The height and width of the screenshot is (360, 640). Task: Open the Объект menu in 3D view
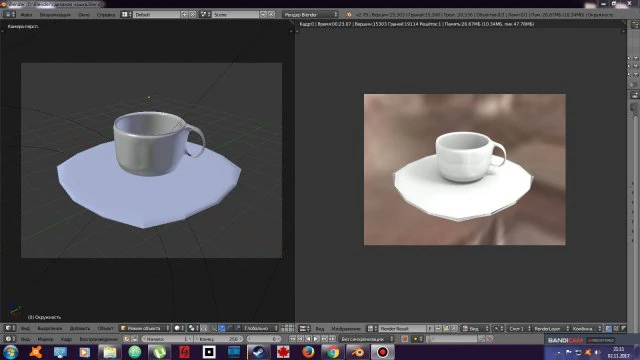point(105,328)
